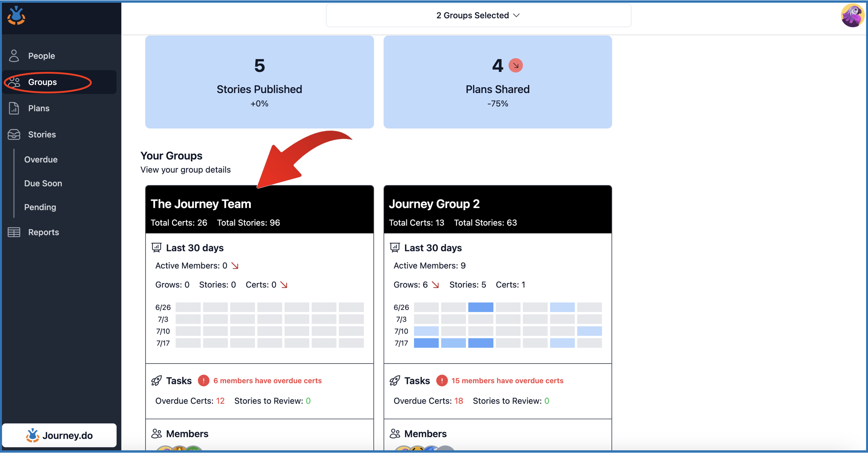Open Overdue under Stories
Screen dimensions: 868x453
coord(41,159)
